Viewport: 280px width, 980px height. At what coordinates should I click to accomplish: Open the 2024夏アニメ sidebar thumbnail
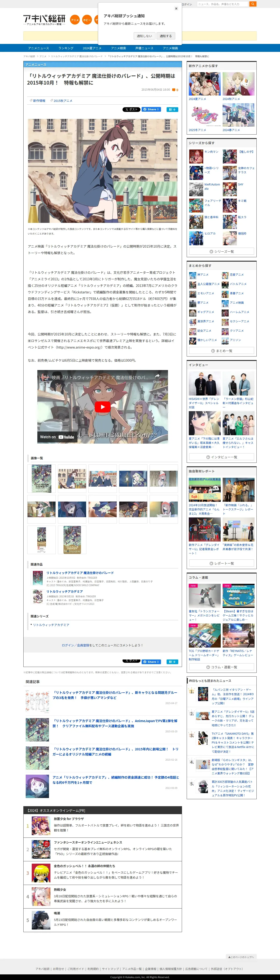pyautogui.click(x=204, y=84)
